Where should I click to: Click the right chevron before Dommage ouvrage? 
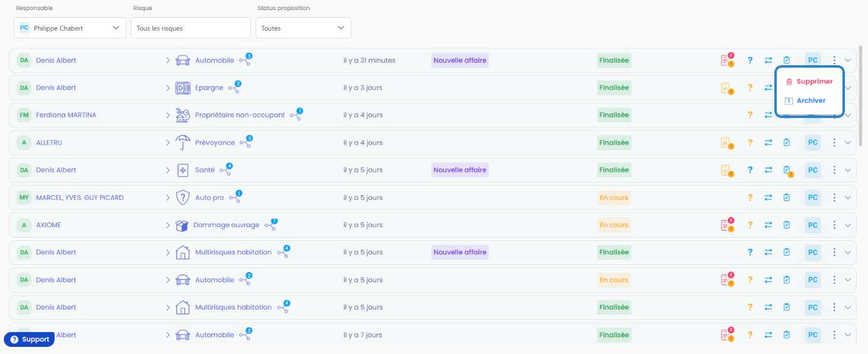click(168, 225)
